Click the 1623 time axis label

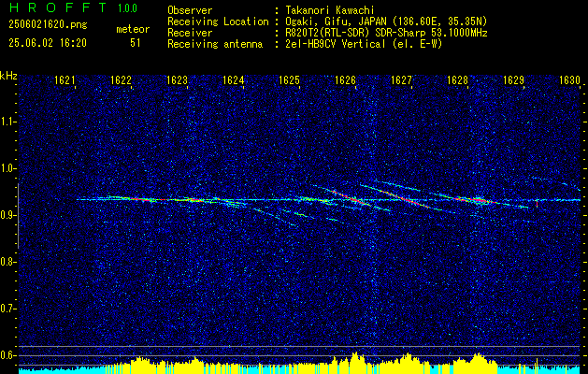click(x=177, y=79)
